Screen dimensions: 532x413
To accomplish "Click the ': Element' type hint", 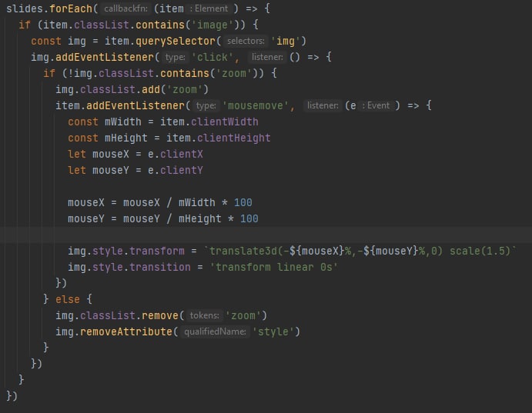I will (210, 8).
